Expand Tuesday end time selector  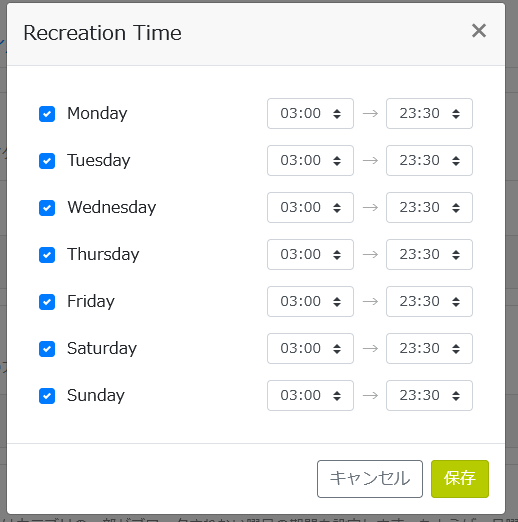429,160
